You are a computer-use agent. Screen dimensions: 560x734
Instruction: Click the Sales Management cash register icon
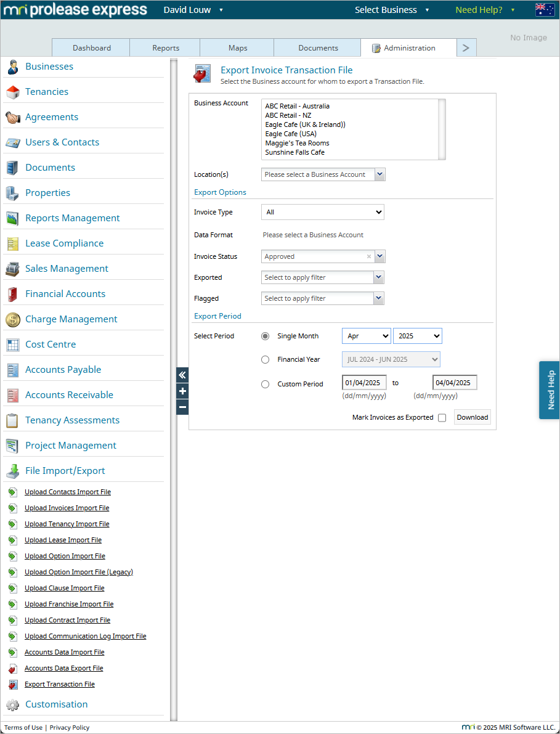coord(13,269)
